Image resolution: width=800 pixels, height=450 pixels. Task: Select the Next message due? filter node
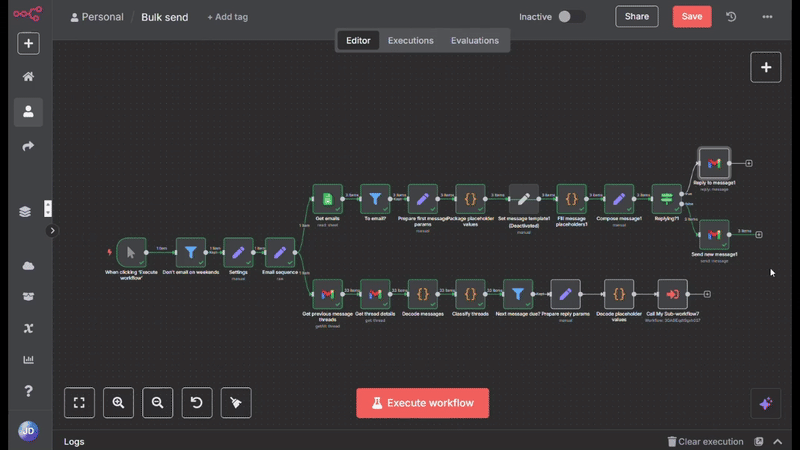518,294
